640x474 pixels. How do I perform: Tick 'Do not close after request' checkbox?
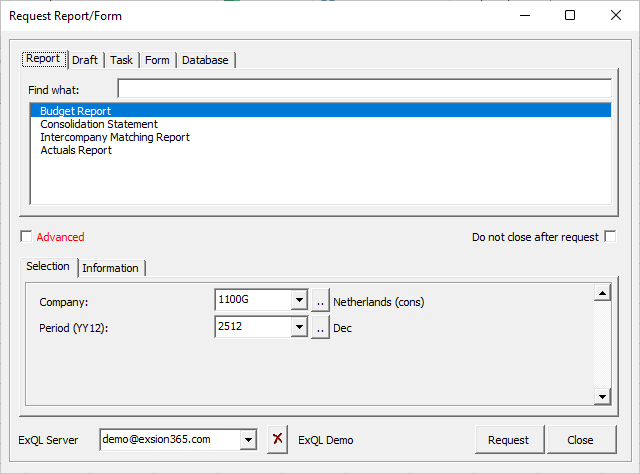(610, 236)
